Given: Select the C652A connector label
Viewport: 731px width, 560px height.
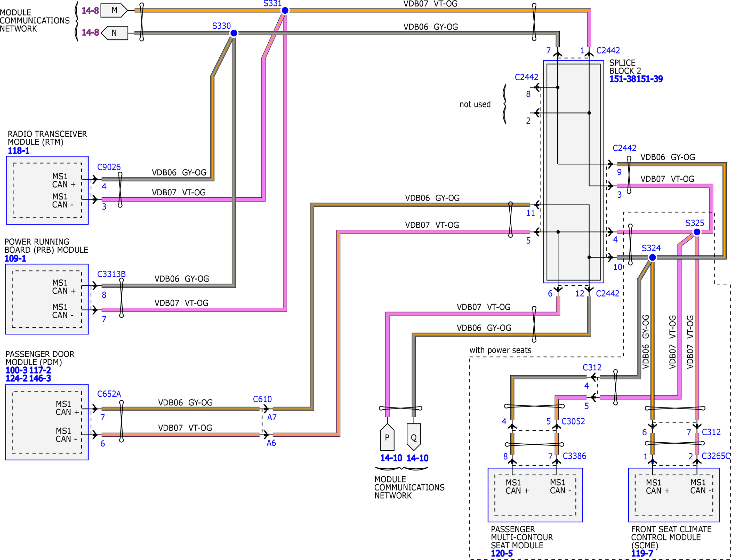Looking at the screenshot, I should click(109, 394).
